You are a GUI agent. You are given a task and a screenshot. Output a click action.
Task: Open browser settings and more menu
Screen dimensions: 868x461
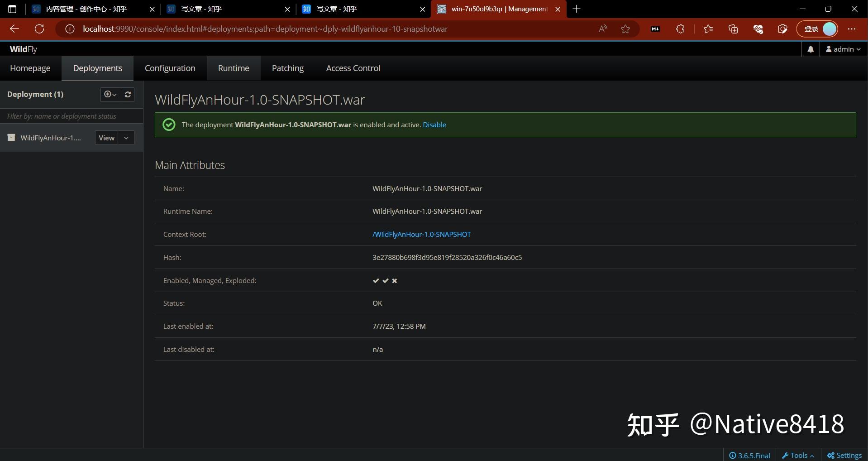(852, 29)
